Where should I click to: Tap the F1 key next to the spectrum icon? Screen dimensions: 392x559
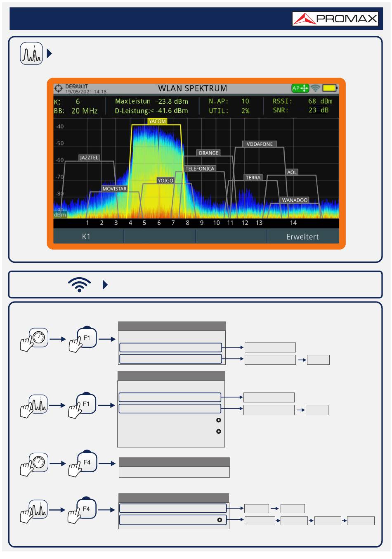(x=83, y=405)
